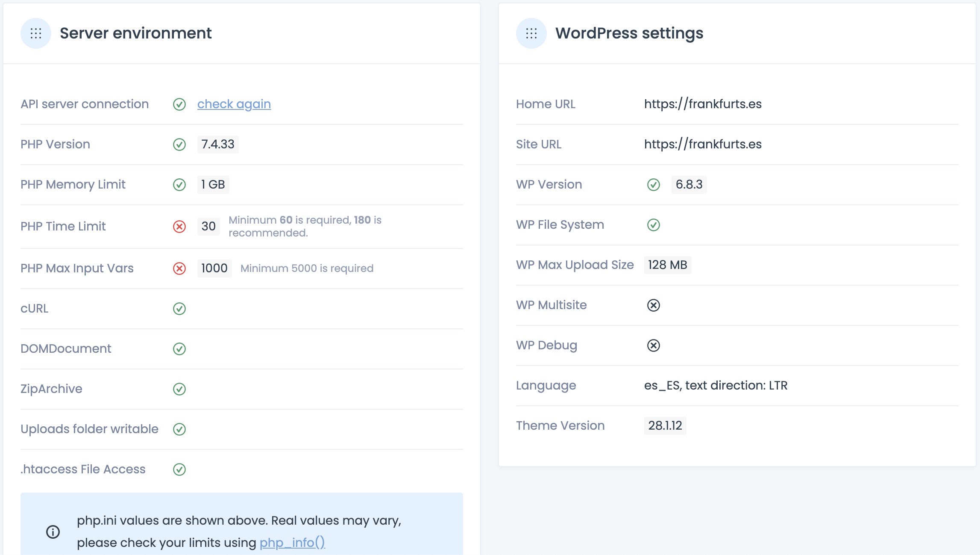Click the WordPress settings grid icon
980x555 pixels.
531,33
